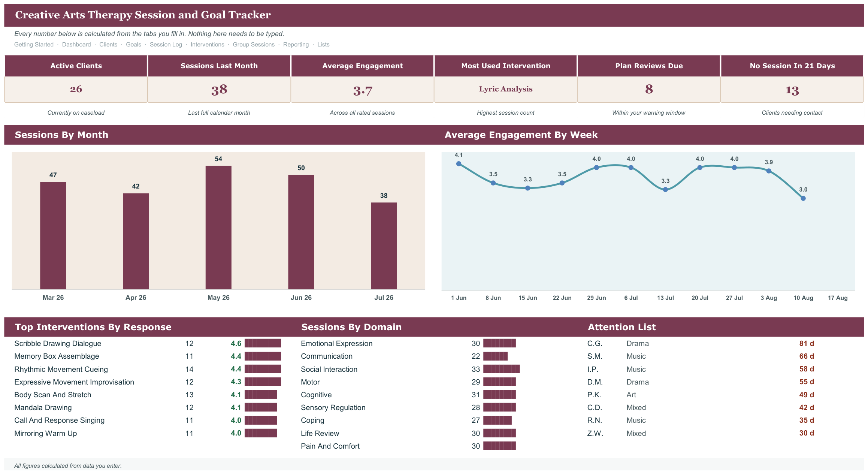
Task: Click the Jul 26 bar showing 38
Action: pyautogui.click(x=384, y=246)
